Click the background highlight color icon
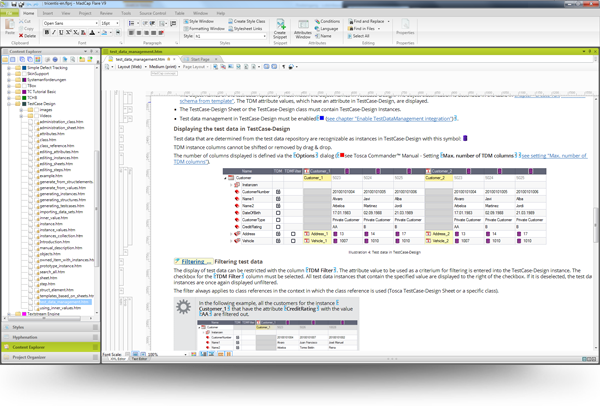This screenshot has width=600, height=408. point(105,33)
